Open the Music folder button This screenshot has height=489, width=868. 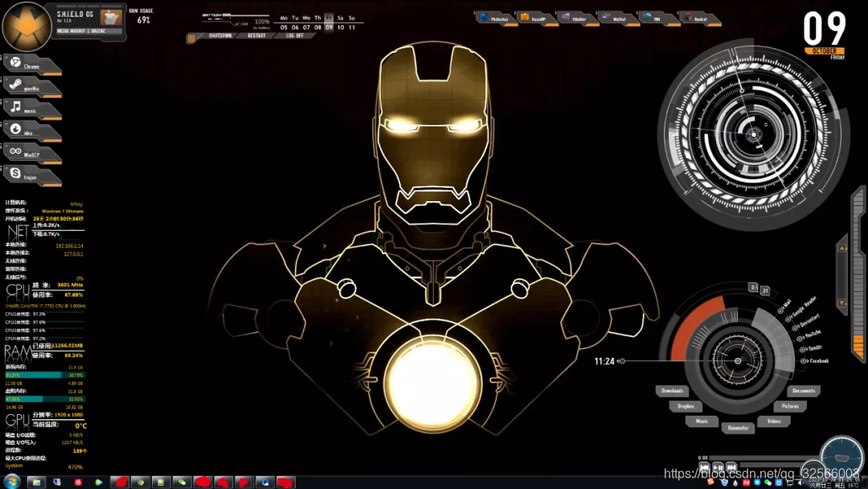click(x=702, y=421)
